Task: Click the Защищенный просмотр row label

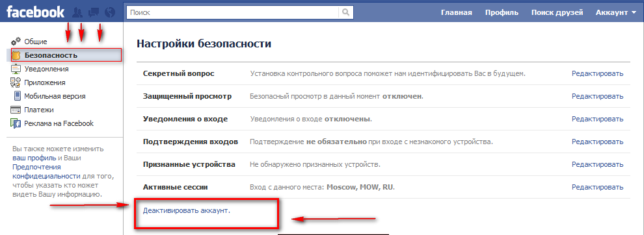Action: [187, 96]
